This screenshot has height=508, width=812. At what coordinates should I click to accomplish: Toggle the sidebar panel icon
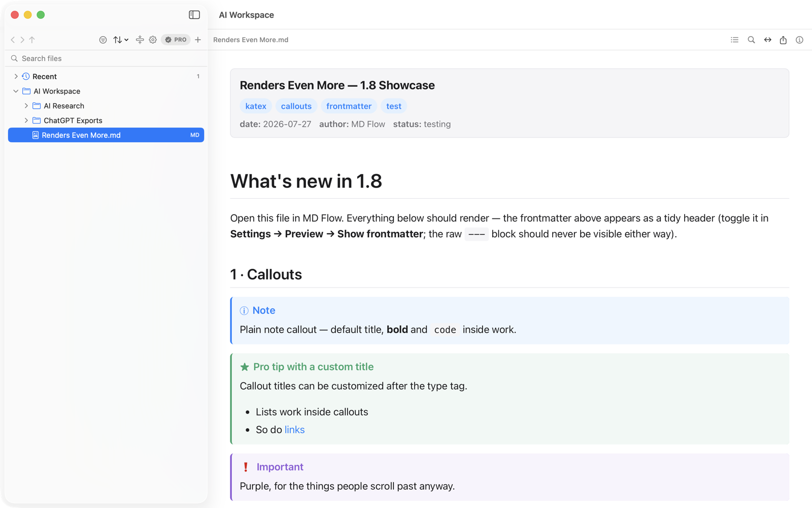[194, 15]
